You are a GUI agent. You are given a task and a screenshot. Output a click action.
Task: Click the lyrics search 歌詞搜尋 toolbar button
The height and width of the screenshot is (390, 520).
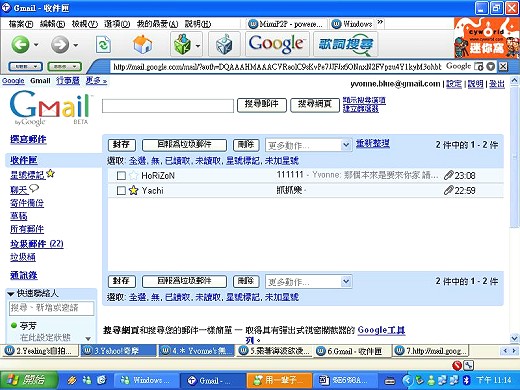pyautogui.click(x=346, y=44)
